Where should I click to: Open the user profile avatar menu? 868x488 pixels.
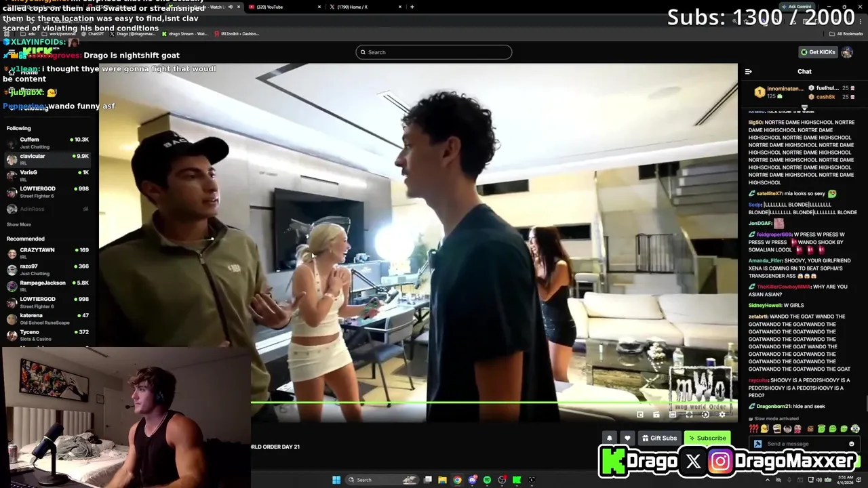pyautogui.click(x=847, y=52)
